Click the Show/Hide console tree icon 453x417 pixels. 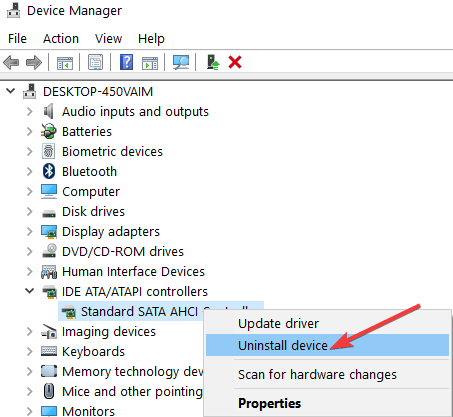[x=65, y=62]
